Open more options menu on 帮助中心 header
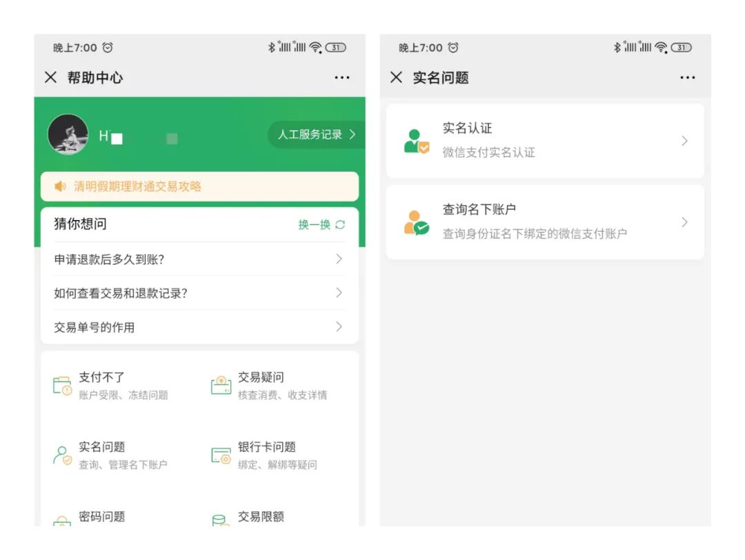Screen dimensions: 745x560 click(x=341, y=77)
